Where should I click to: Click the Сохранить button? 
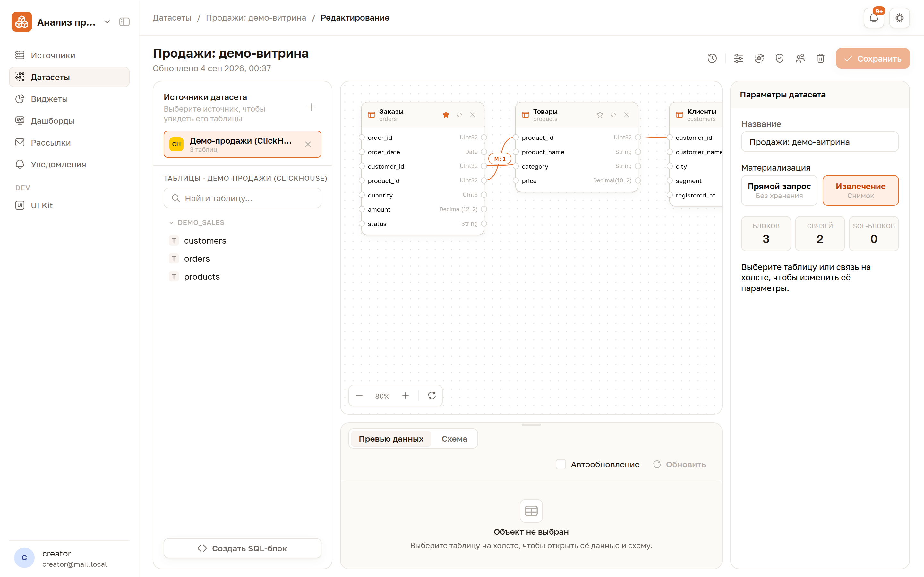coord(872,58)
